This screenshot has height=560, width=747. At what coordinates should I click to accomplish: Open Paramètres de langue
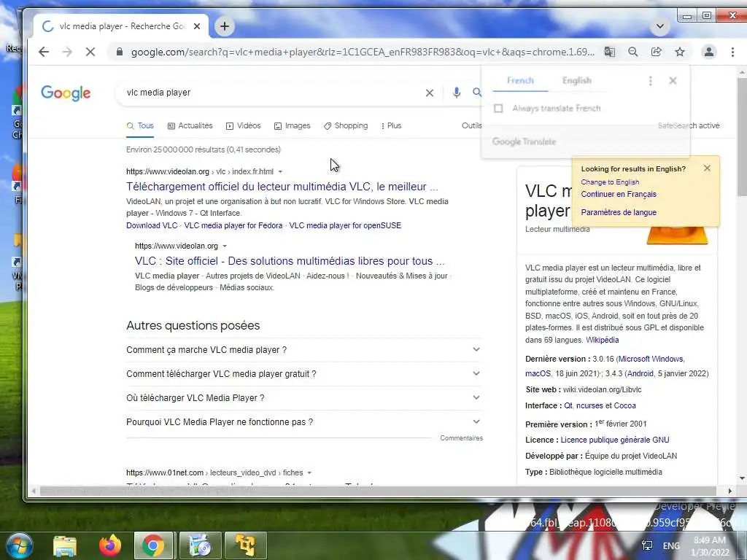pyautogui.click(x=619, y=212)
